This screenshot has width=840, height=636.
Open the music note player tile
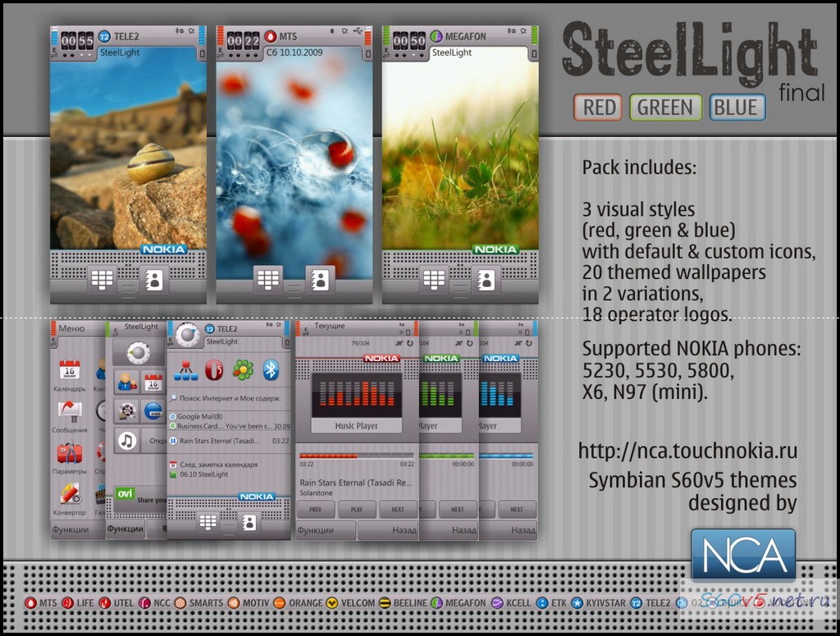tap(127, 441)
